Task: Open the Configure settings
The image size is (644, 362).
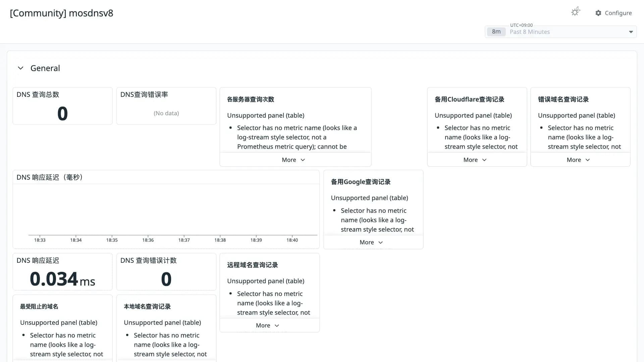Action: click(x=613, y=13)
